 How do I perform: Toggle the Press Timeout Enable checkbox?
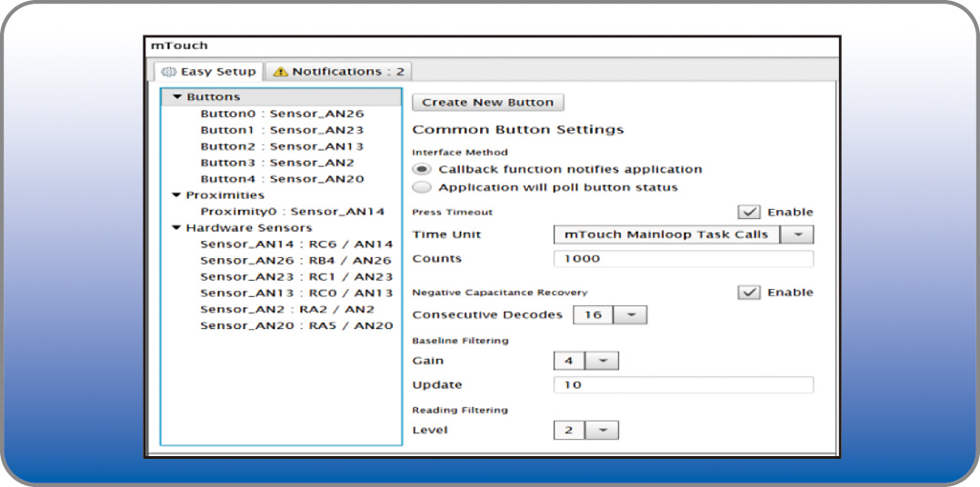pyautogui.click(x=749, y=212)
